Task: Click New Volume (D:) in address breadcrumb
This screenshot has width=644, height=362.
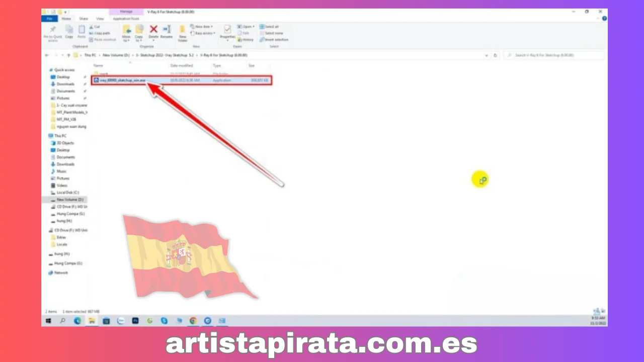Action: point(116,55)
